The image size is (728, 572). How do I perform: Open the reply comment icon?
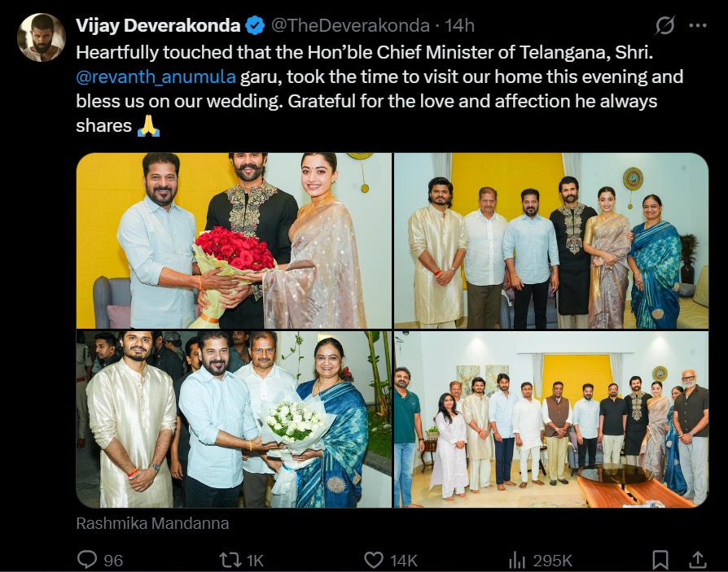(x=87, y=560)
